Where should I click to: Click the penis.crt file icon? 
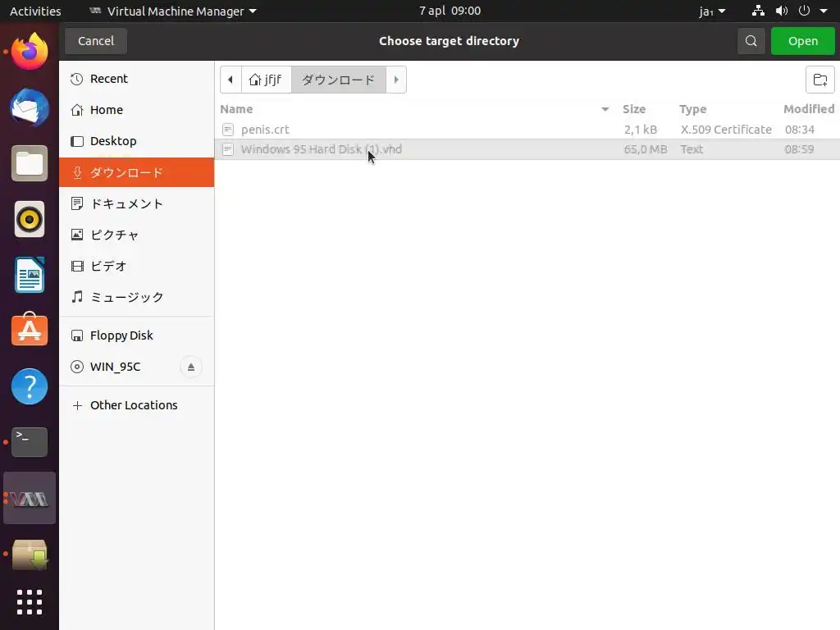tap(228, 130)
